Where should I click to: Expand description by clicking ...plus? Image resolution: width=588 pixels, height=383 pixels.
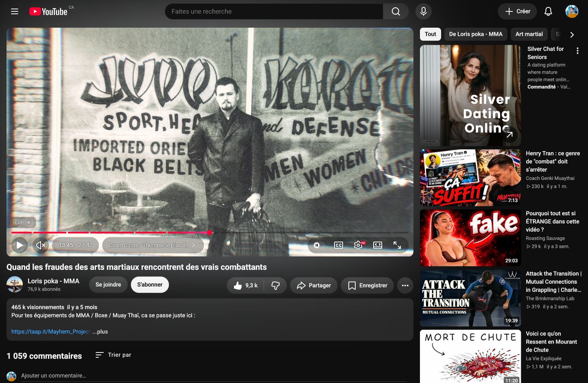100,332
